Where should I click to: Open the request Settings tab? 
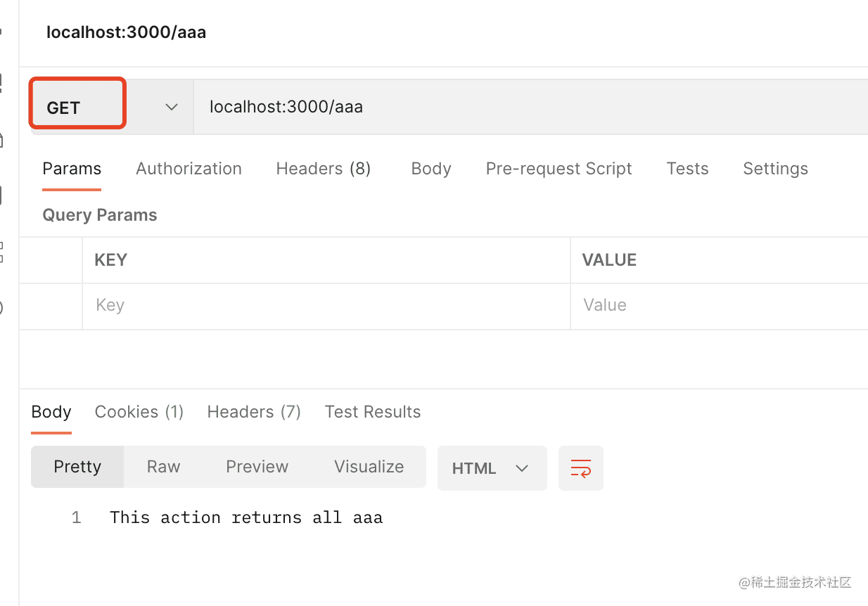tap(775, 169)
